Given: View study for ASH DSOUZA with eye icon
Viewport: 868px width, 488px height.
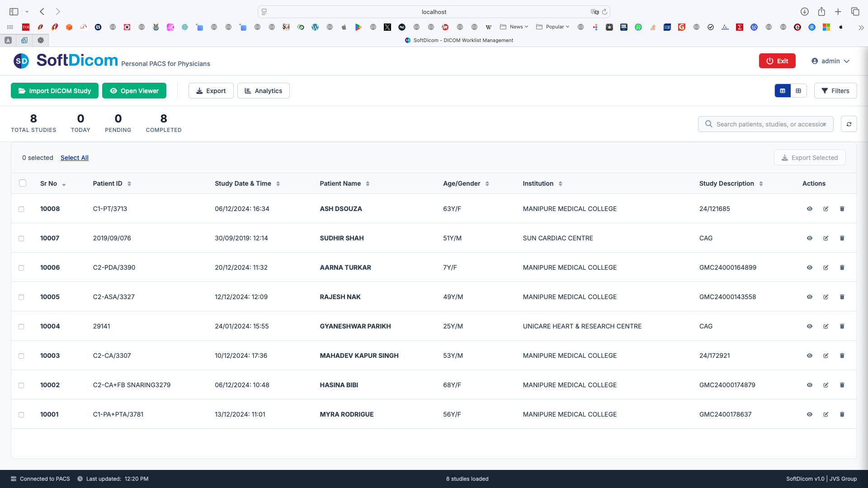Looking at the screenshot, I should [809, 209].
